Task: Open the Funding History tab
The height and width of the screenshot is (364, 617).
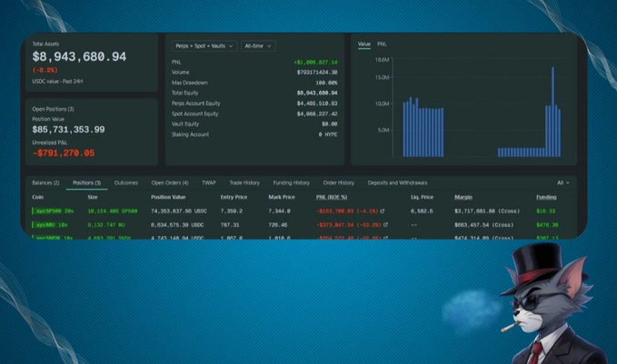Action: click(291, 182)
